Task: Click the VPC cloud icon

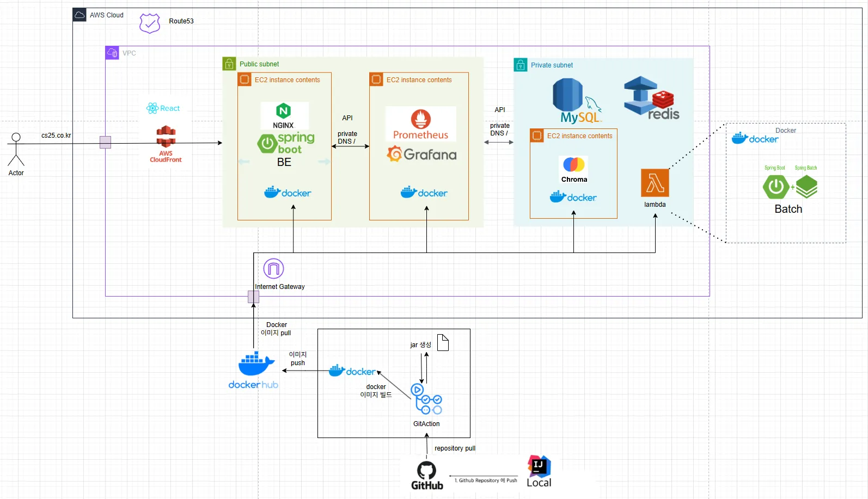Action: (112, 53)
